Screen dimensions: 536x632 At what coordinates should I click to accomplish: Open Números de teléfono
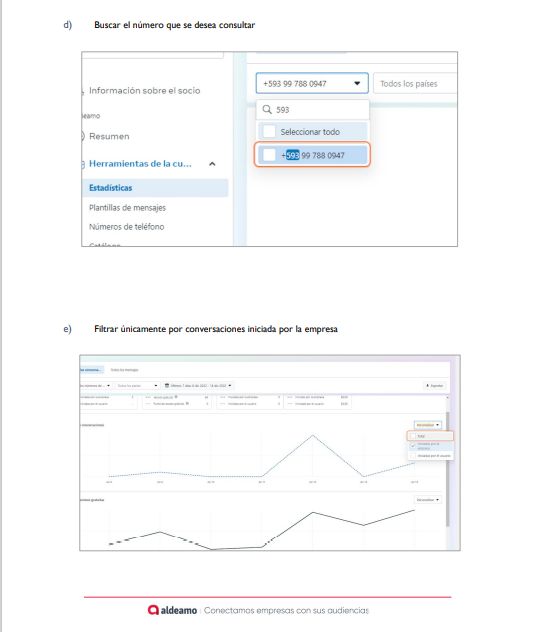127,227
